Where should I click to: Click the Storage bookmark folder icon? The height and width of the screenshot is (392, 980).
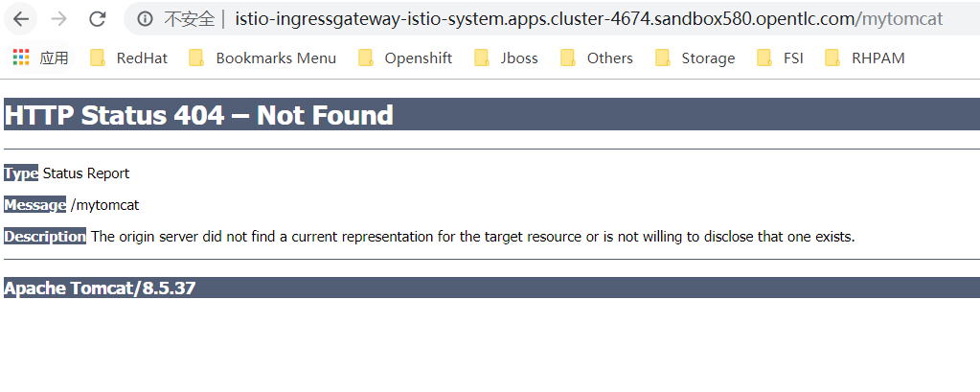tap(663, 58)
